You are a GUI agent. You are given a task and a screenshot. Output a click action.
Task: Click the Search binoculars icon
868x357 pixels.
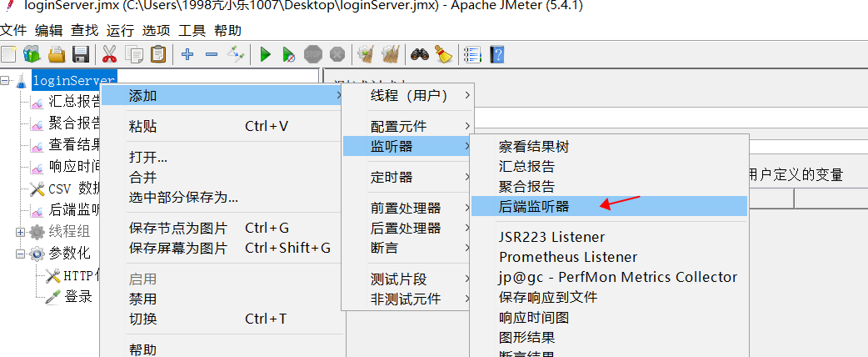pyautogui.click(x=420, y=54)
